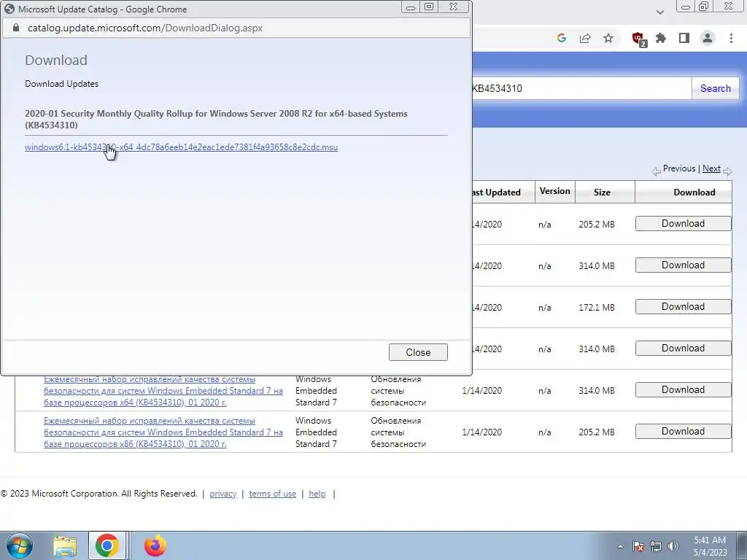Viewport: 747px width, 560px height.
Task: Launch Firefox from the taskbar
Action: [155, 545]
